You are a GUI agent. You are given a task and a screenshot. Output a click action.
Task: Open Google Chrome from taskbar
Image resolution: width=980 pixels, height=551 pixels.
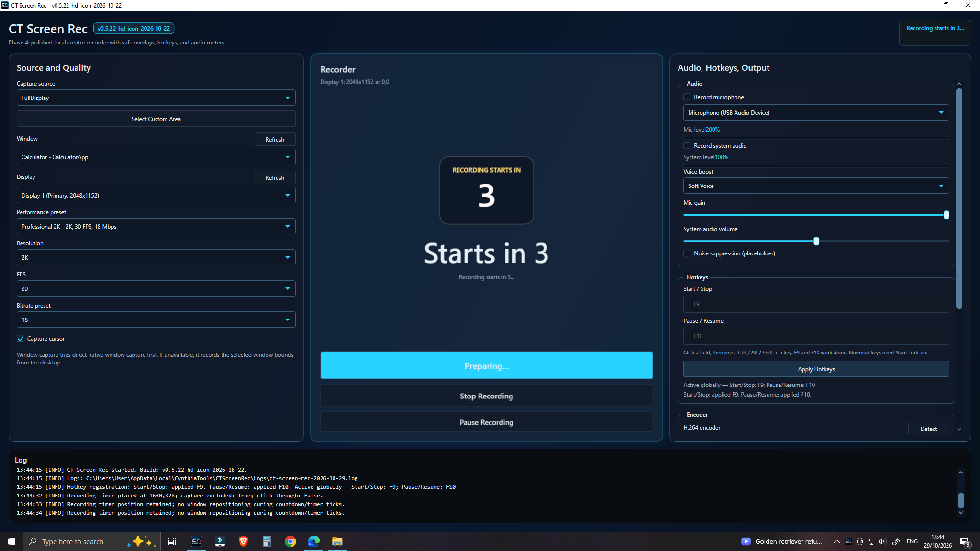pos(290,541)
